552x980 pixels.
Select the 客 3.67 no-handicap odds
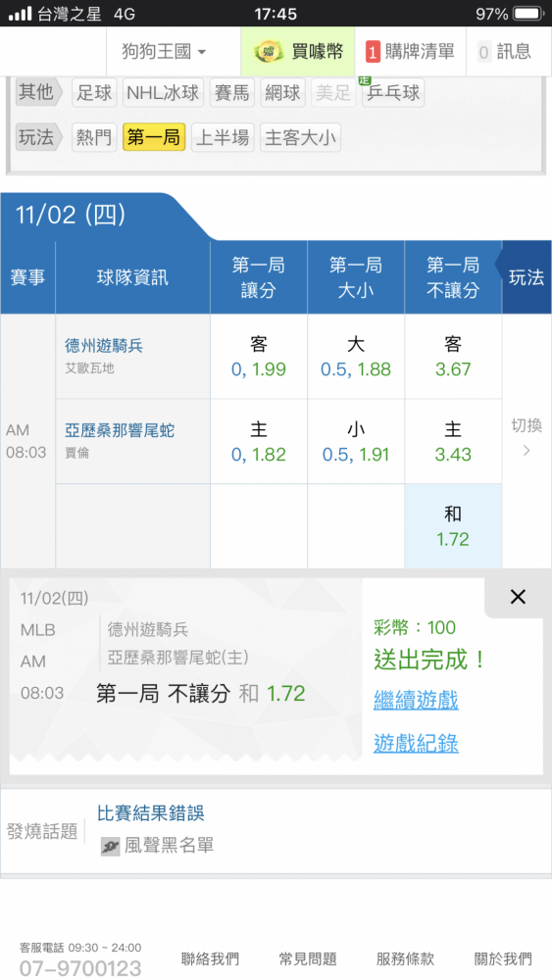(453, 357)
